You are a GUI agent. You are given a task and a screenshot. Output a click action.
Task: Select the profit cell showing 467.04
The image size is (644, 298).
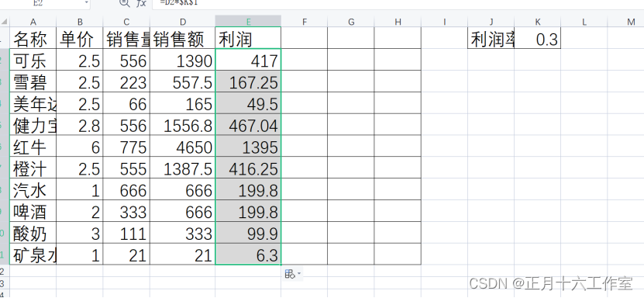(x=248, y=125)
